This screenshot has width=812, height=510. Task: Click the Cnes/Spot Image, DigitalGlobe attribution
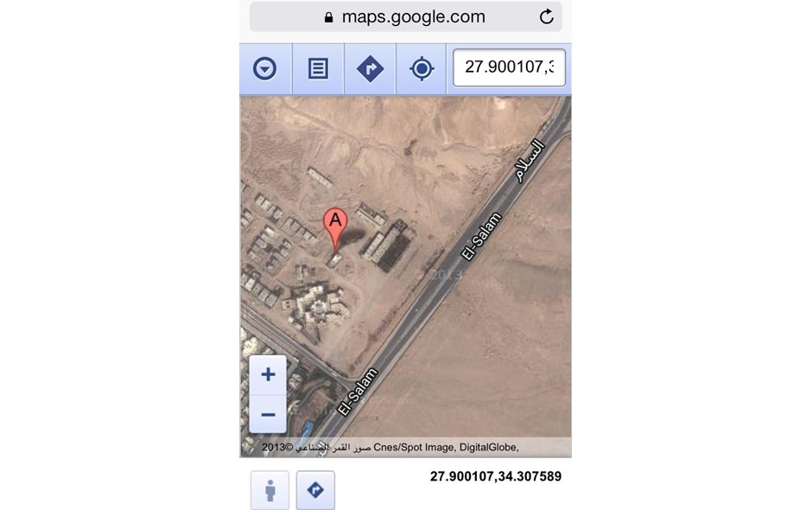coord(446,447)
